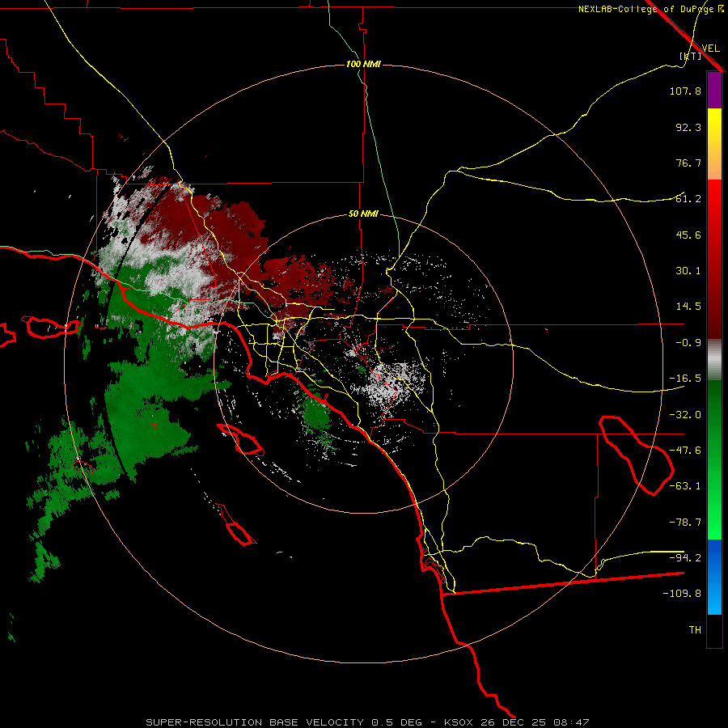The width and height of the screenshot is (728, 728).
Task: Click the 61.2 velocity scale value
Action: [688, 199]
